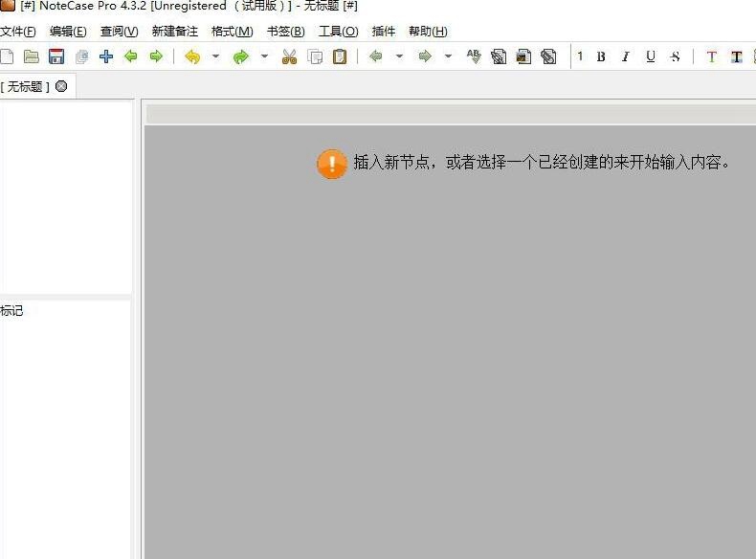Save the document with the floppy disk icon
The width and height of the screenshot is (756, 559).
[56, 56]
